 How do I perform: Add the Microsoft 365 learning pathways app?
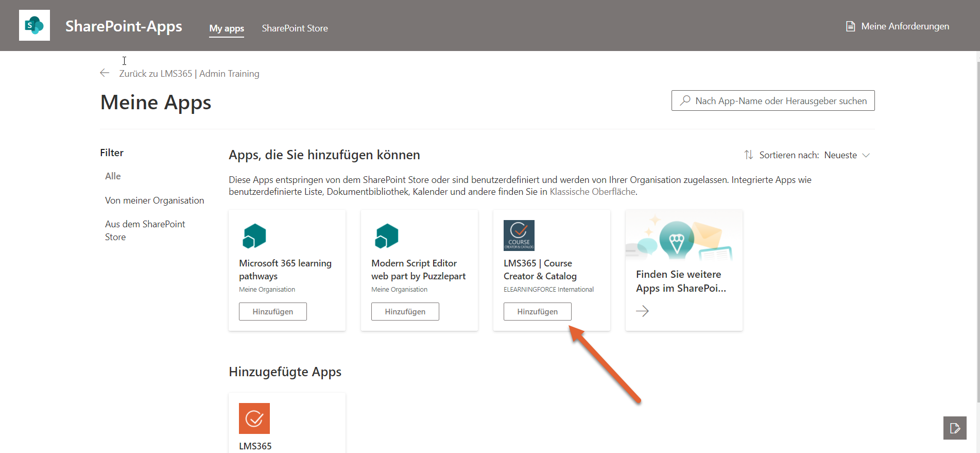click(272, 312)
